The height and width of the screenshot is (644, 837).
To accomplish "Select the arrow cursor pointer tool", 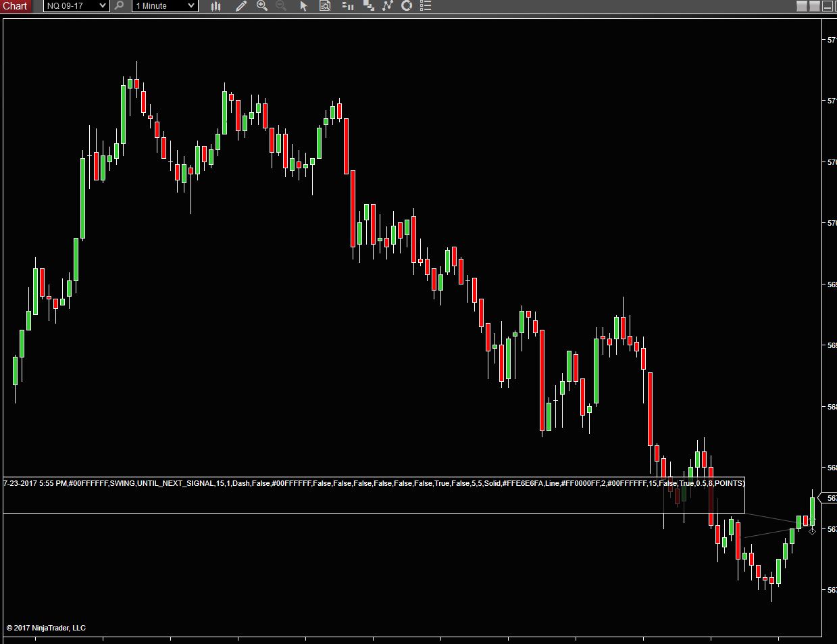I will coord(304,6).
